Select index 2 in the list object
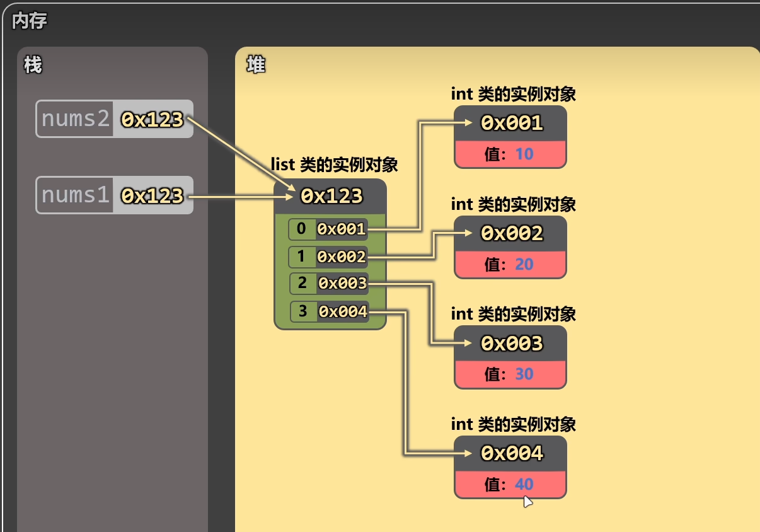The image size is (760, 532). pyautogui.click(x=302, y=284)
